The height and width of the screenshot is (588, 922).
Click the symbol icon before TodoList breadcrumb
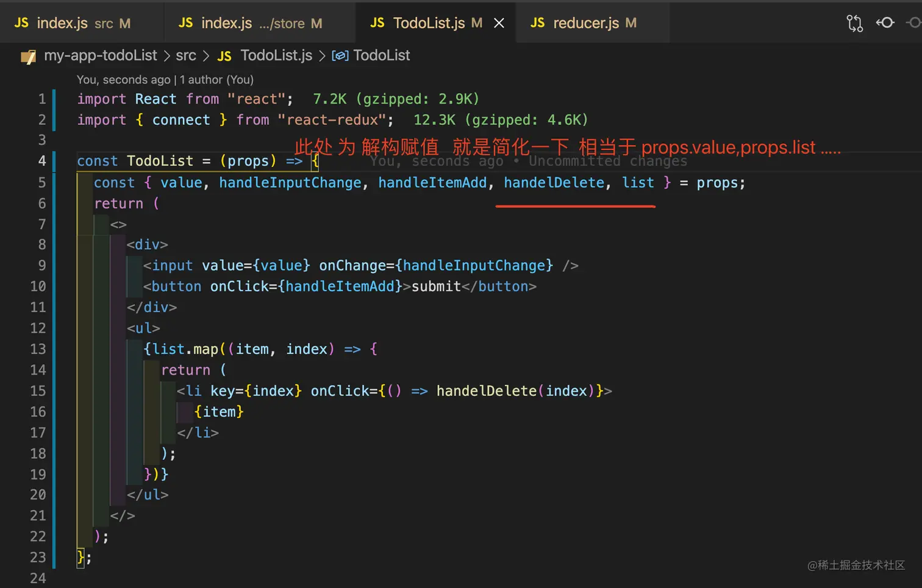pyautogui.click(x=340, y=56)
